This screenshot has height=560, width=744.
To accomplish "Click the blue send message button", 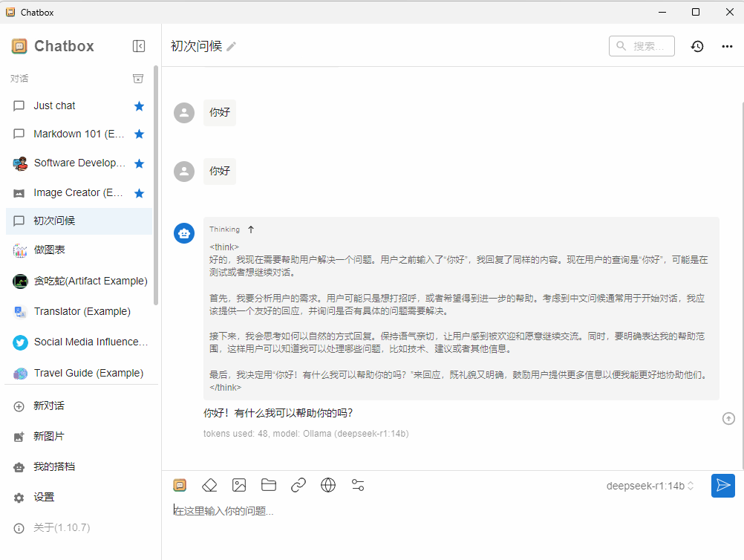I will (722, 486).
